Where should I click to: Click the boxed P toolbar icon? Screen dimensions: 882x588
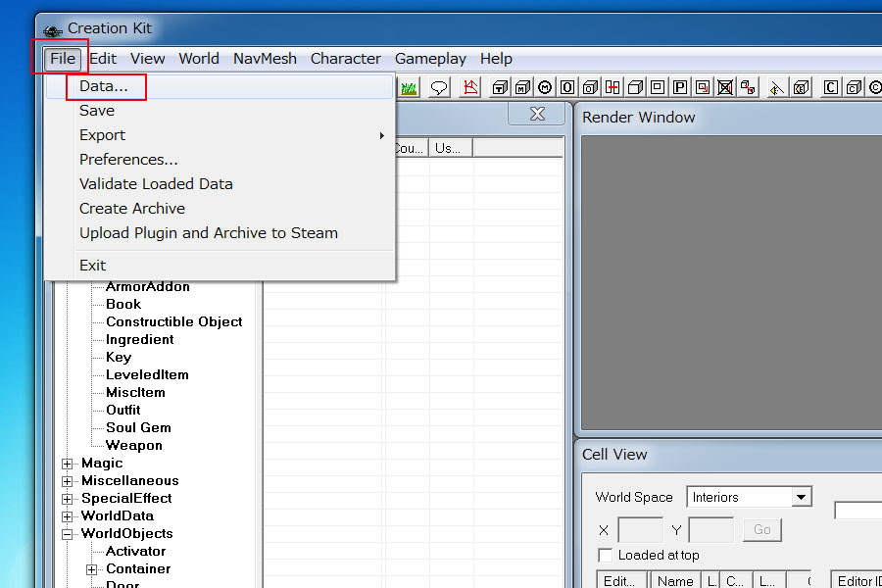pos(680,88)
